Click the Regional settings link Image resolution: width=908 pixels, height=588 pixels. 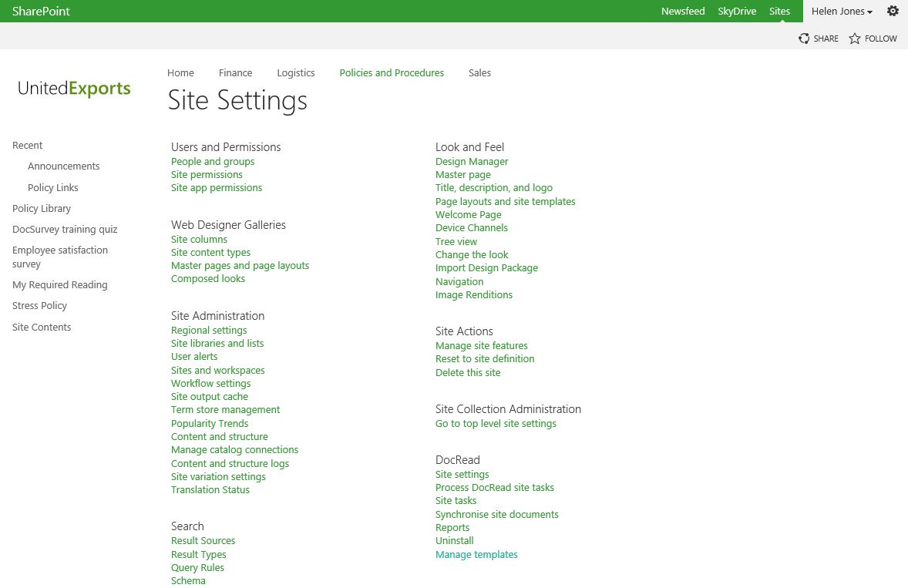209,331
